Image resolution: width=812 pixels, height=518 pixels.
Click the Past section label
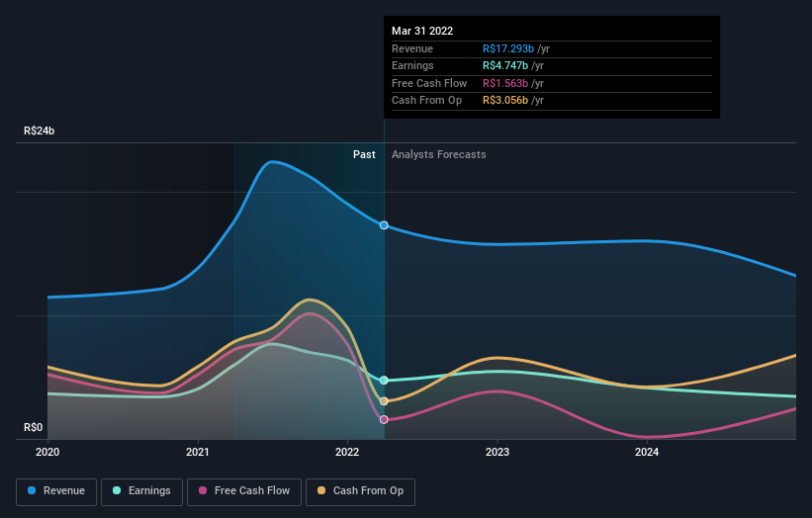click(364, 155)
